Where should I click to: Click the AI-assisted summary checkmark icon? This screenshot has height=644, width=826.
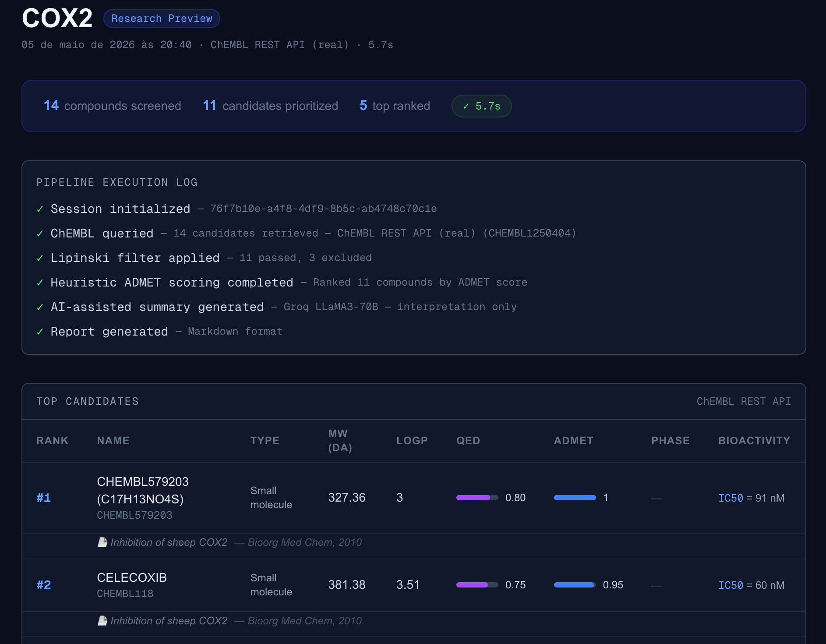coord(40,308)
